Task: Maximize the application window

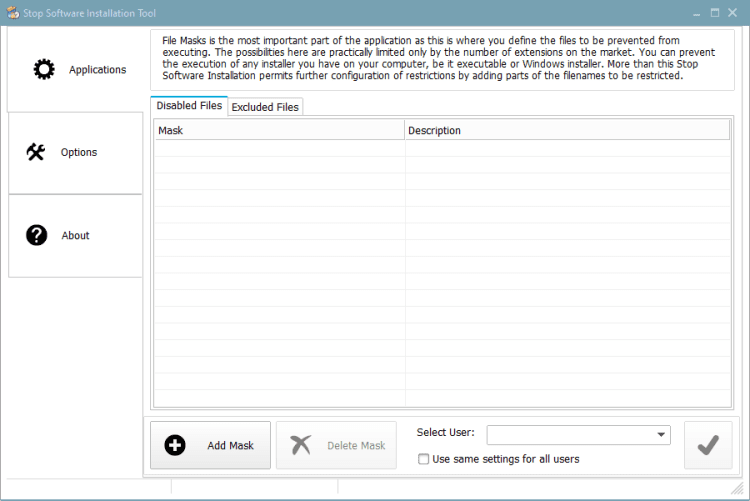Action: click(715, 13)
